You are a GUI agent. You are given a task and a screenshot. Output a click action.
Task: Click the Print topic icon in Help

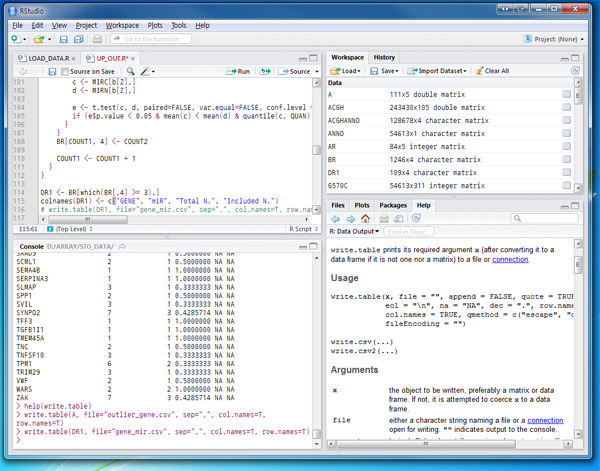coord(384,218)
